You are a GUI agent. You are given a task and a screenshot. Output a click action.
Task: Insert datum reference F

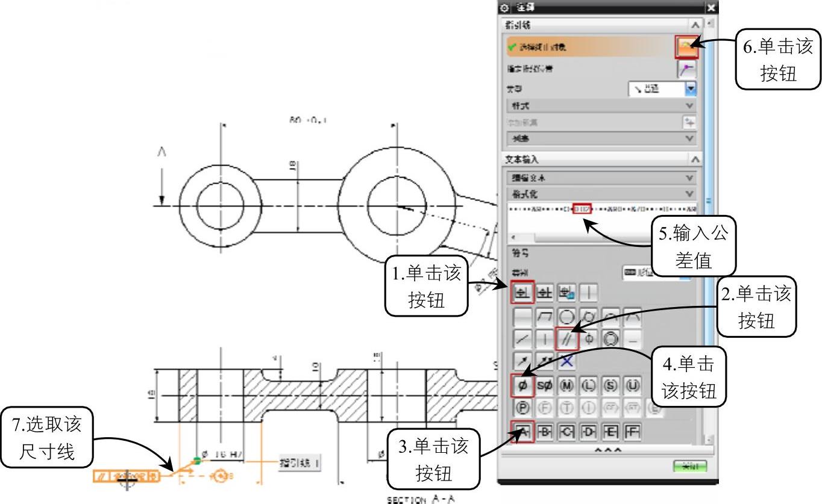[x=633, y=432]
